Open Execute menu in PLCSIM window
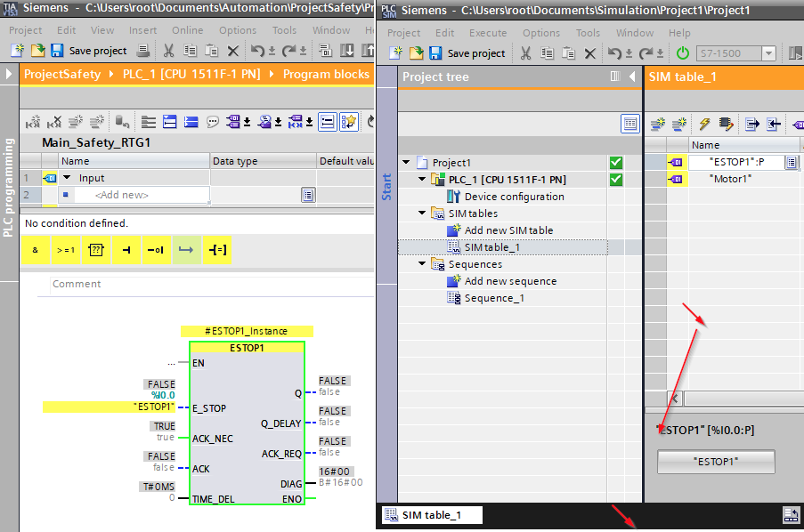The image size is (804, 532). tap(488, 33)
